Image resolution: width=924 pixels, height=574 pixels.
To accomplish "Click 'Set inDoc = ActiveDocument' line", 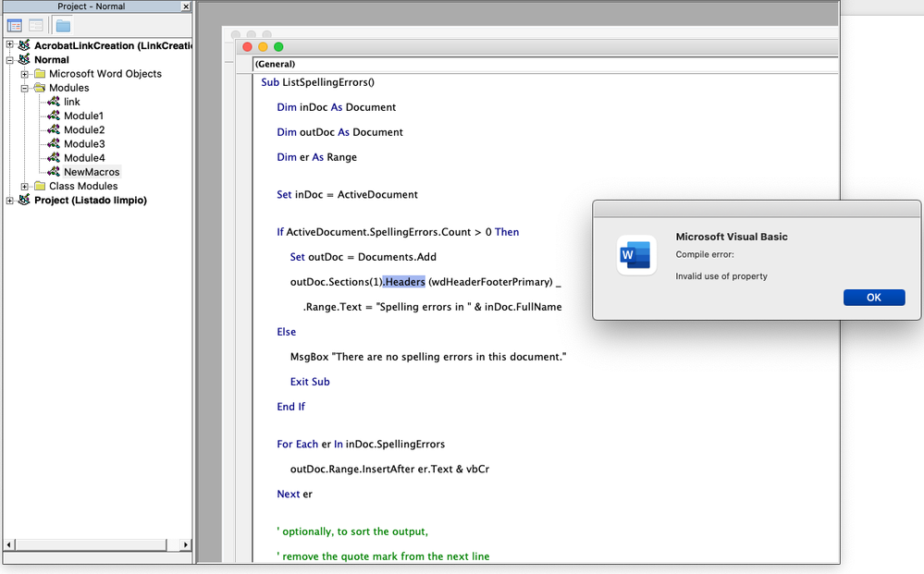I will click(347, 195).
